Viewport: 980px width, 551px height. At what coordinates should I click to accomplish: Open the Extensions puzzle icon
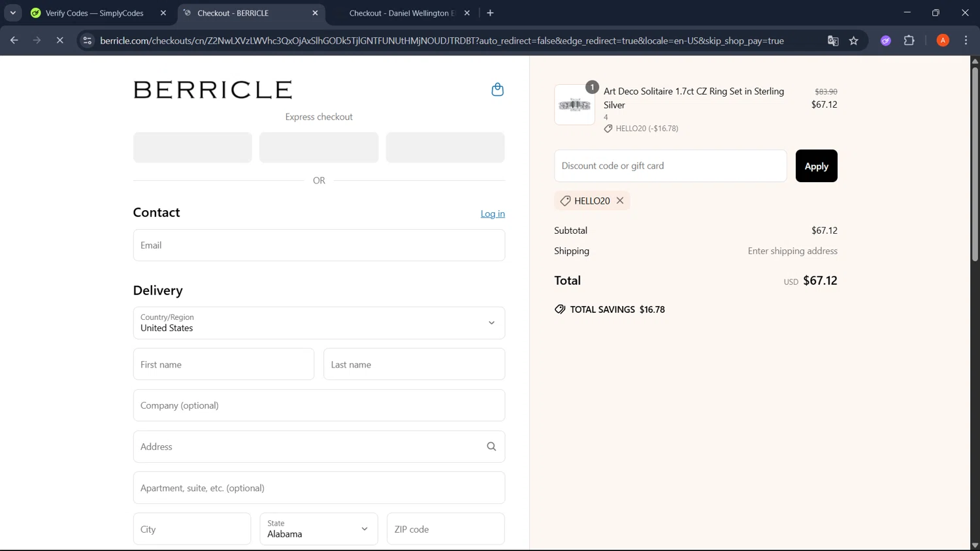click(909, 40)
